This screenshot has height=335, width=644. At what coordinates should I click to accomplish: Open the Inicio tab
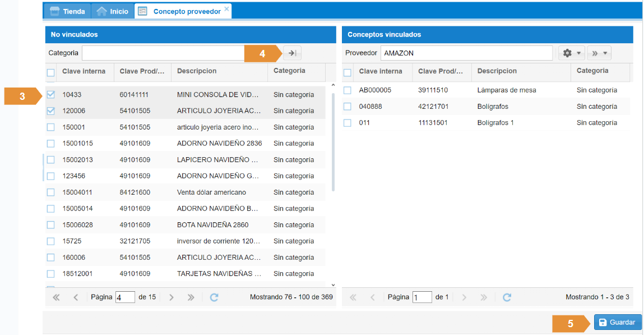(x=112, y=11)
